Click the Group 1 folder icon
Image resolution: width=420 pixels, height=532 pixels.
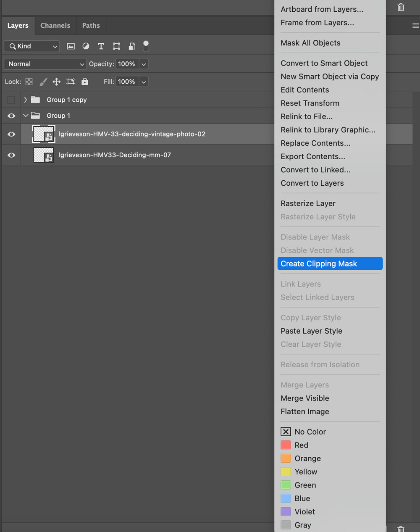click(x=35, y=116)
